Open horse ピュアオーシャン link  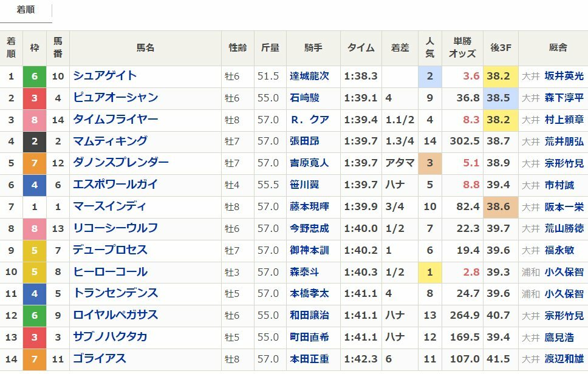(x=115, y=98)
